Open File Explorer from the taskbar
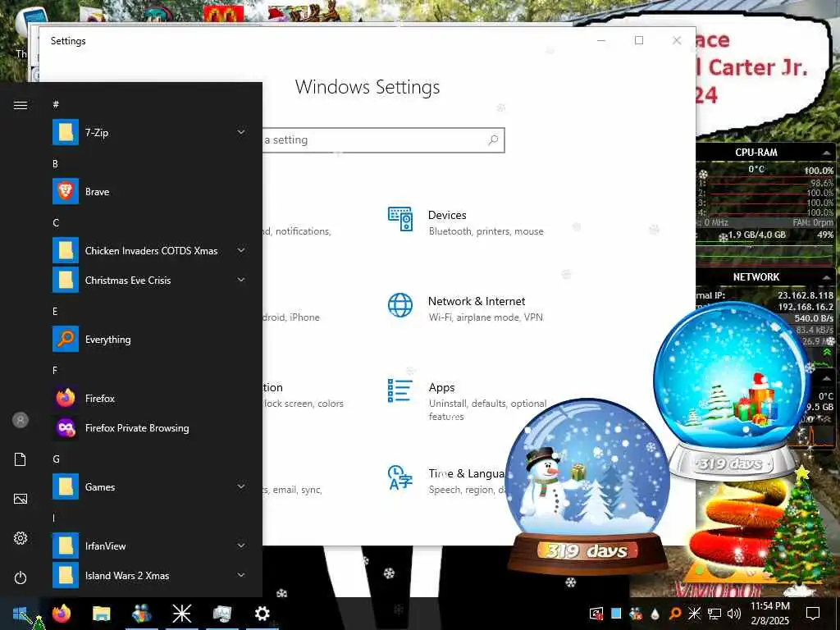Screen dimensions: 840x630 (101, 614)
